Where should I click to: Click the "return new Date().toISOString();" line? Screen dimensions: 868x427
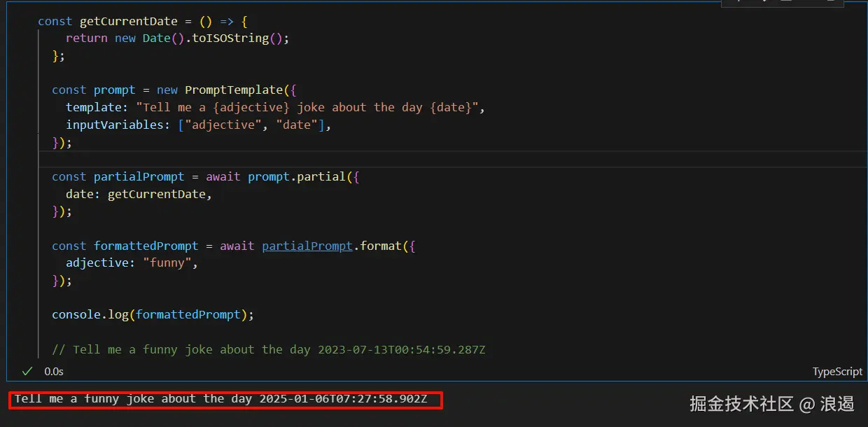click(177, 38)
